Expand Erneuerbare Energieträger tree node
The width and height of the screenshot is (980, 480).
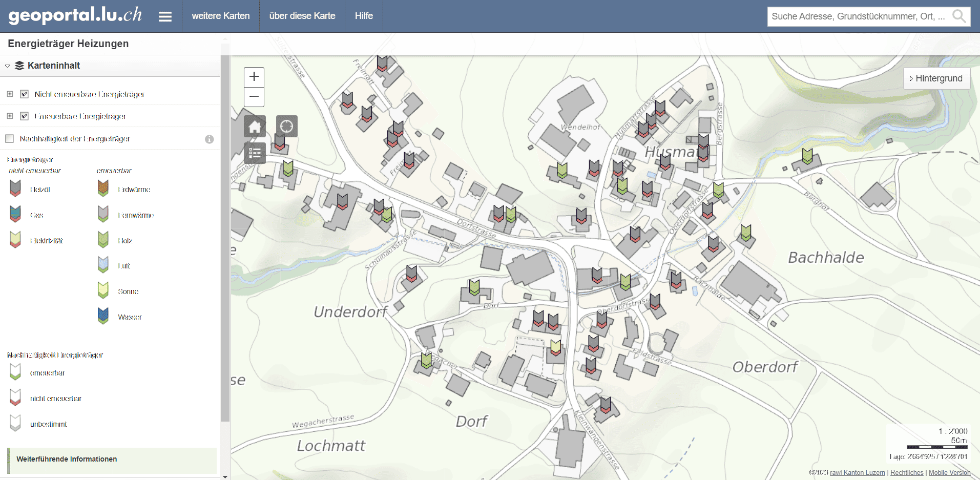(10, 116)
